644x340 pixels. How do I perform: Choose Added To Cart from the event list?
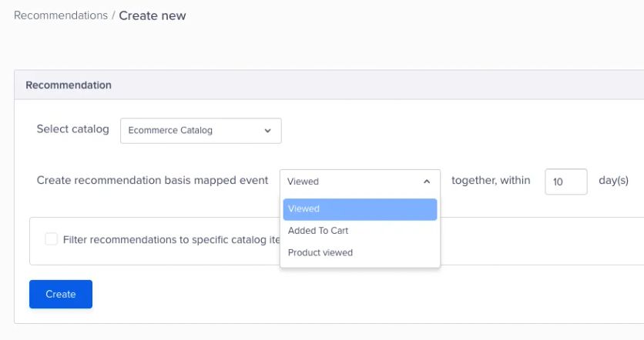pos(318,231)
